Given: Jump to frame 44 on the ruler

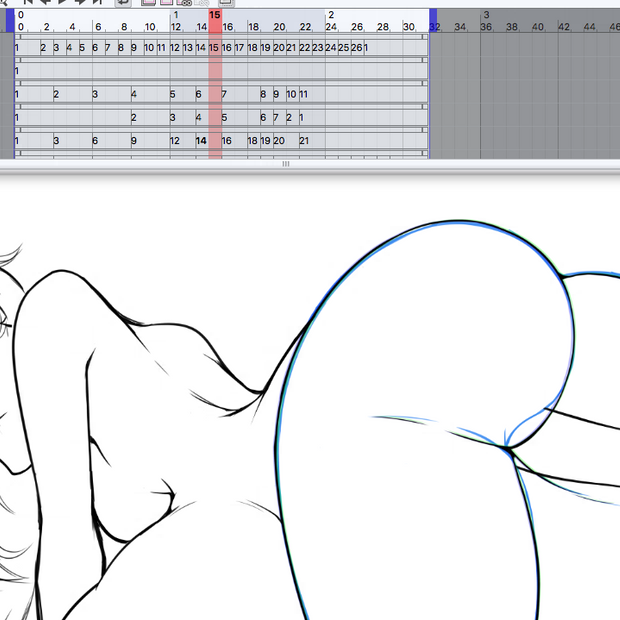Looking at the screenshot, I should pyautogui.click(x=590, y=27).
